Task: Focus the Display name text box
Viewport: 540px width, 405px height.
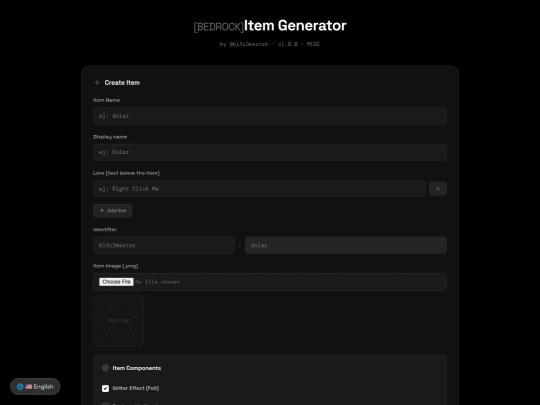Action: coord(270,152)
